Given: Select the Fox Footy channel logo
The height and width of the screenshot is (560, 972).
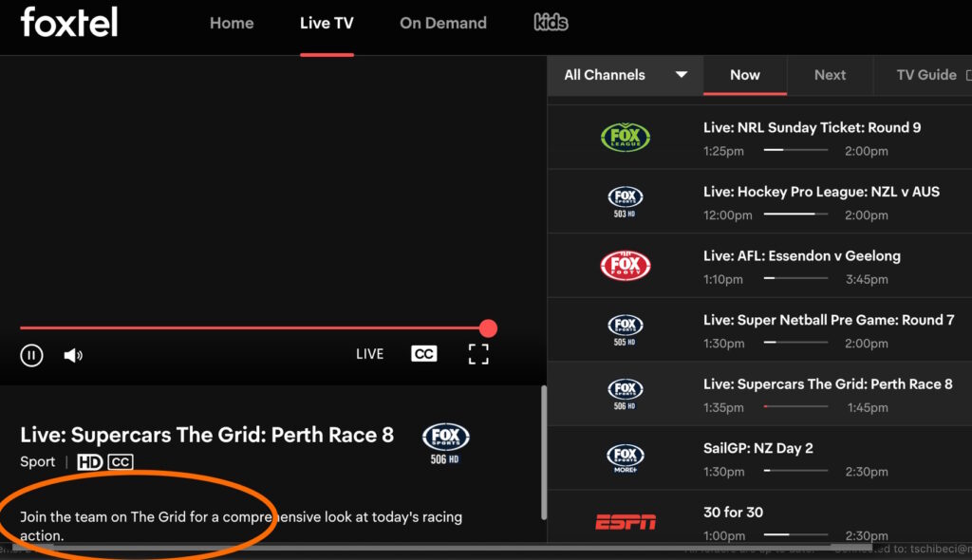Looking at the screenshot, I should coord(625,266).
